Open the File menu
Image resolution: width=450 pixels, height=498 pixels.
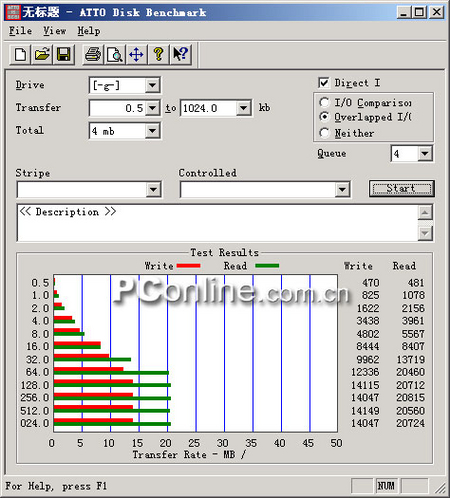tap(20, 31)
